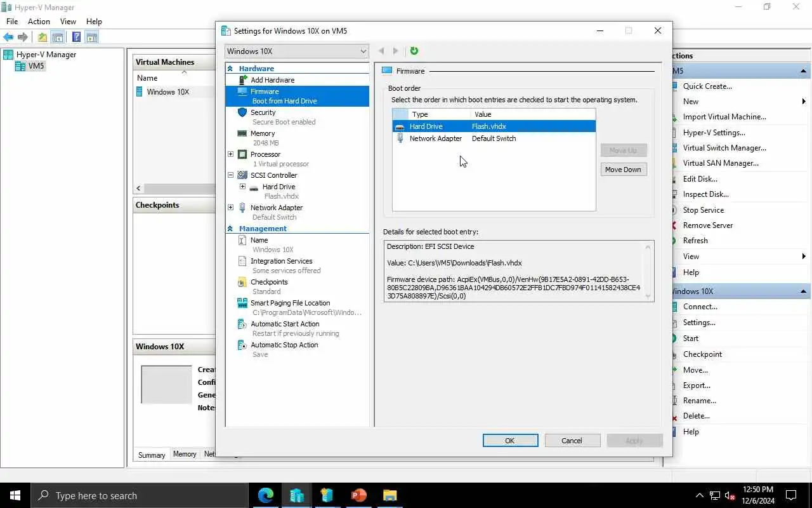This screenshot has height=508, width=812.
Task: Click the SCSI Controller icon
Action: click(242, 175)
